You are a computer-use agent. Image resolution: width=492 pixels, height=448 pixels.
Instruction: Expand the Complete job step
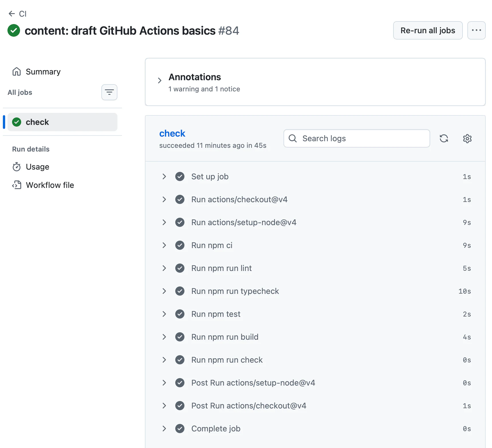click(315, 429)
